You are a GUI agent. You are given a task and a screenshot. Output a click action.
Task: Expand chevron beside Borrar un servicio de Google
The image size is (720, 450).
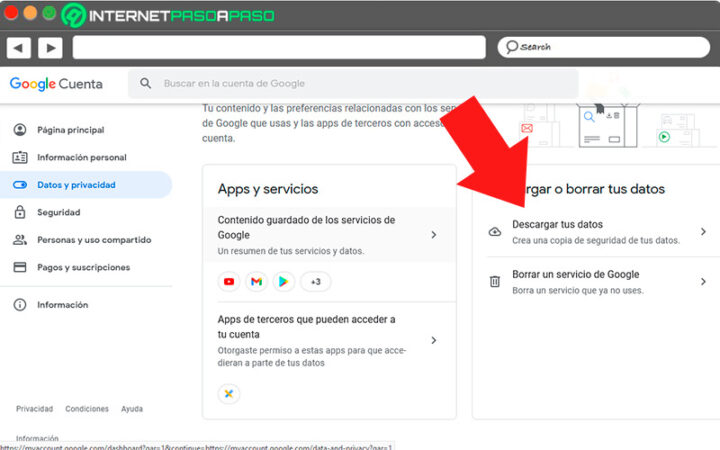click(703, 281)
